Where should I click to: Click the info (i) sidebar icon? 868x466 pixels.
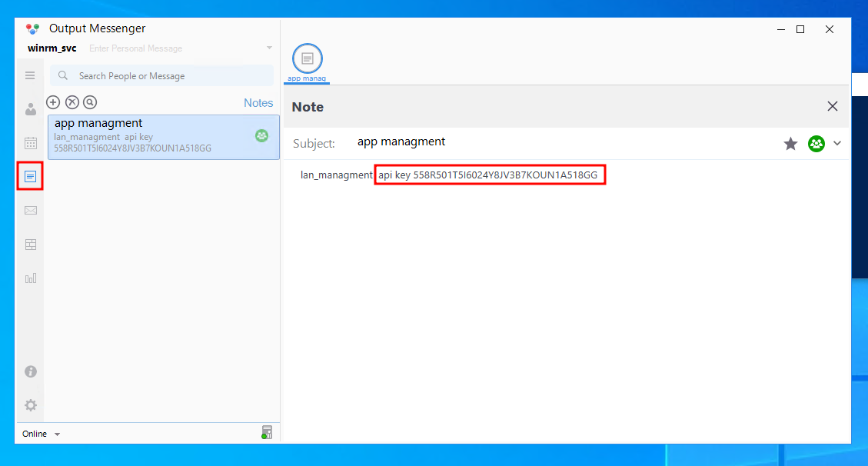(31, 371)
